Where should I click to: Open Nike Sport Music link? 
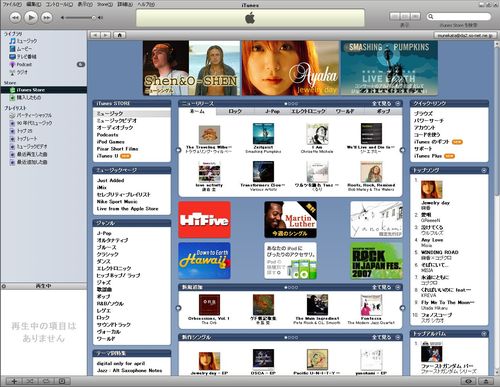pos(117,202)
